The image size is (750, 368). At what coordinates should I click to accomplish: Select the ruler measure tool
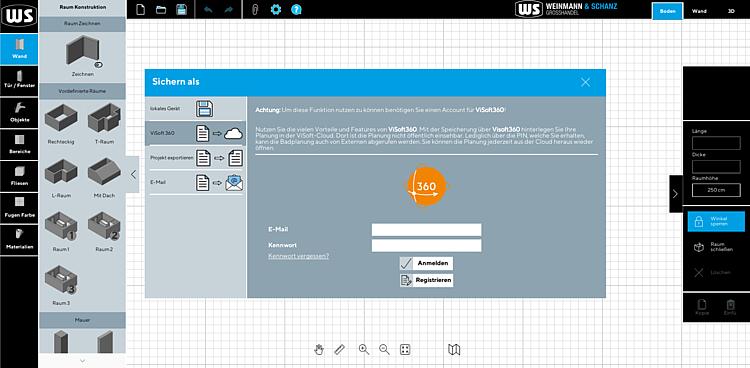click(x=340, y=349)
